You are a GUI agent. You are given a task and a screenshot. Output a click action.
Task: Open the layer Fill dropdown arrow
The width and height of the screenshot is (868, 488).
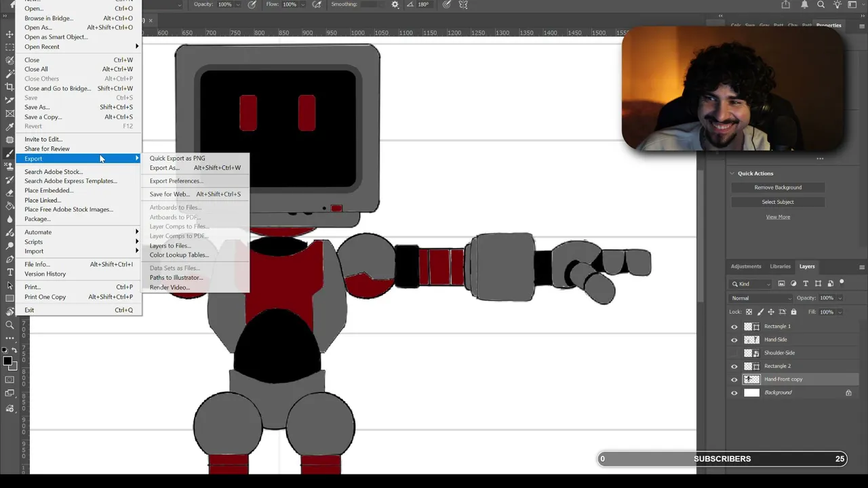coord(840,312)
